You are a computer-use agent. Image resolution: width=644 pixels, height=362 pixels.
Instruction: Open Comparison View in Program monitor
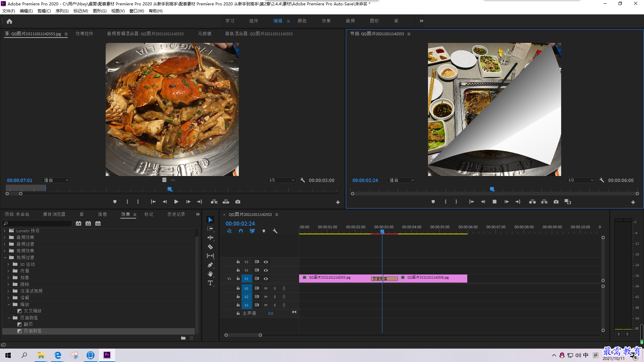click(x=568, y=202)
